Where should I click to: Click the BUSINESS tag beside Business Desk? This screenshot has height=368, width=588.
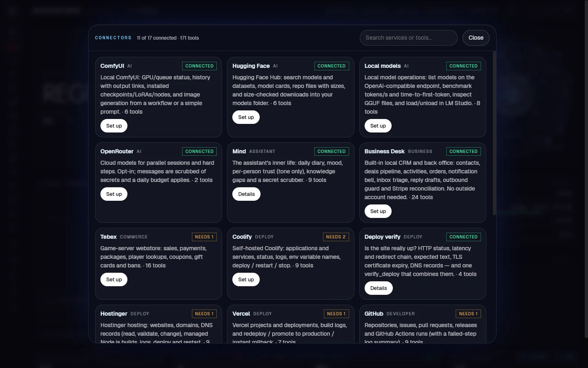(420, 152)
